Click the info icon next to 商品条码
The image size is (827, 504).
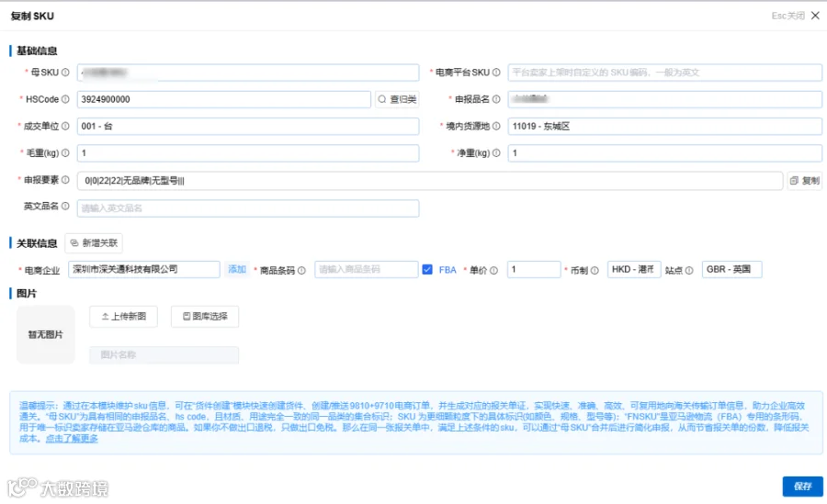click(301, 271)
